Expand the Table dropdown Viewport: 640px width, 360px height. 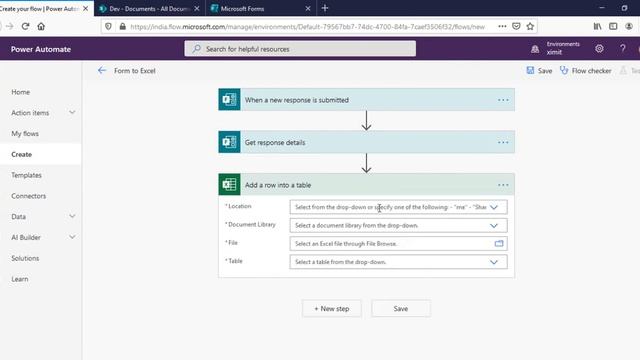(x=493, y=262)
